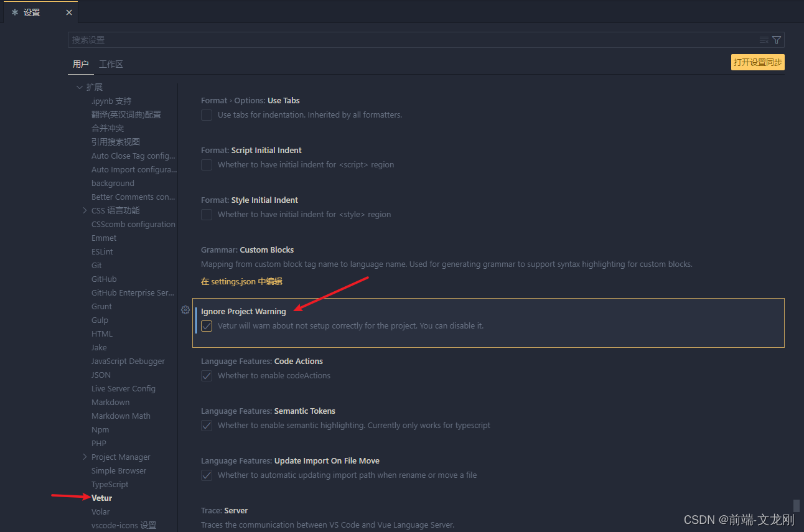Switch to the 工作区 settings tab
Viewport: 804px width, 532px height.
coord(111,63)
